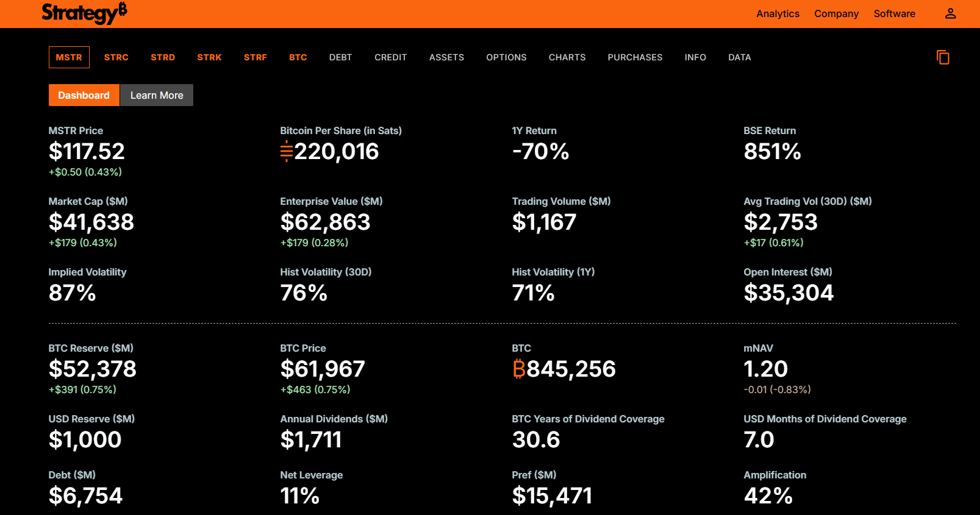Open the Analytics menu

[x=778, y=13]
